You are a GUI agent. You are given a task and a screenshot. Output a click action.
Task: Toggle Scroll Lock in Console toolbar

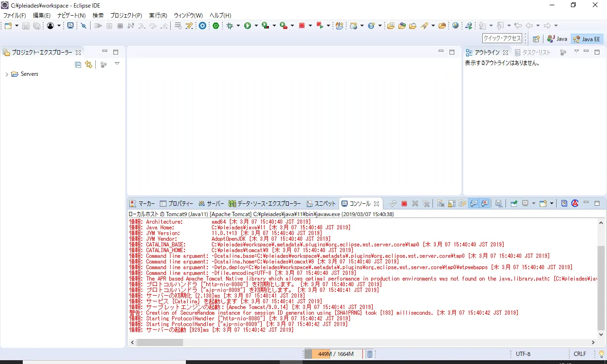point(452,204)
